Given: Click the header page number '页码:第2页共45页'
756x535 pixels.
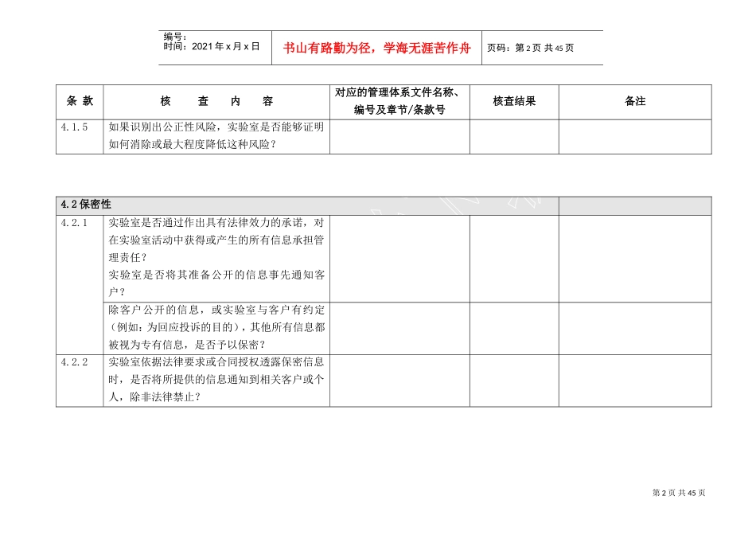Looking at the screenshot, I should pos(530,48).
